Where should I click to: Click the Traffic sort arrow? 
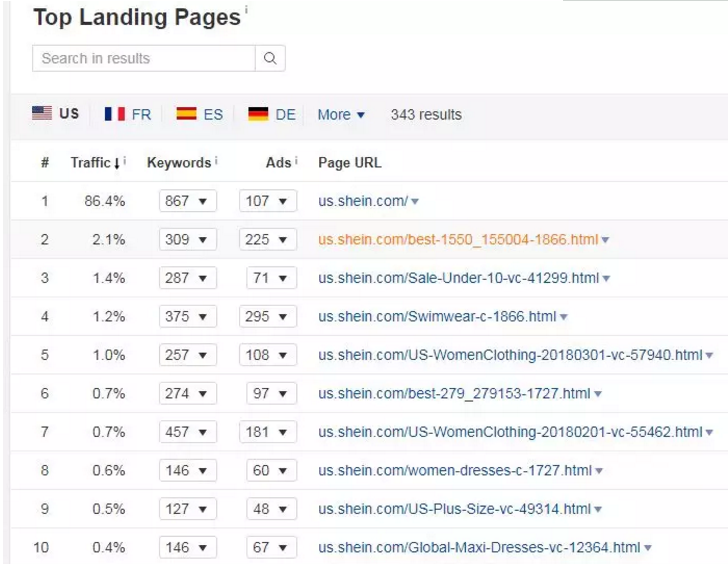pos(117,163)
